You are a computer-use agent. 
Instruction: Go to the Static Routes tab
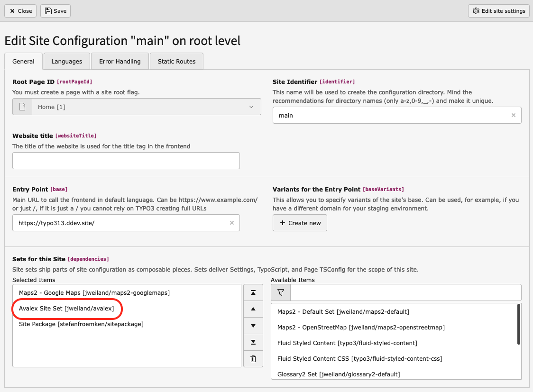[x=176, y=61]
